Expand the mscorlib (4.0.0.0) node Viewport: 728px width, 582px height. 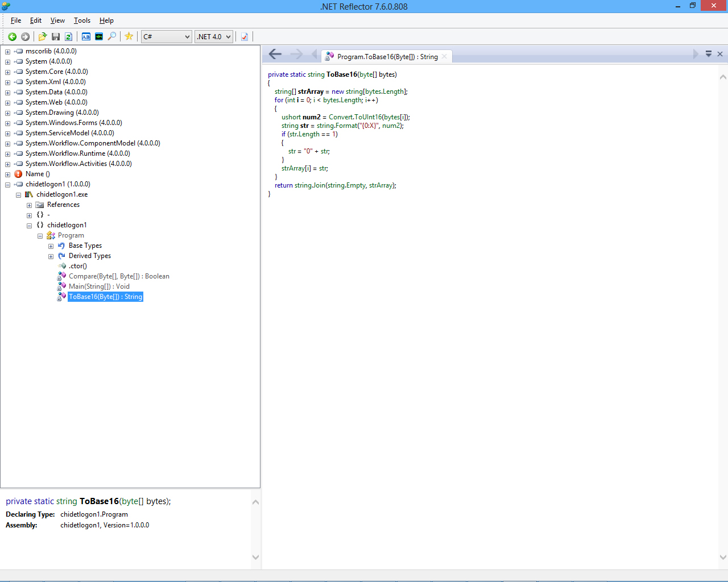[x=7, y=52]
